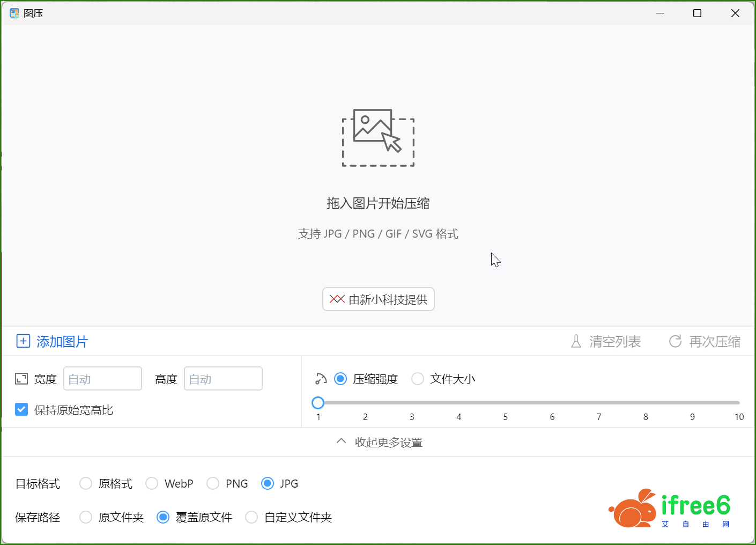This screenshot has height=545, width=756.
Task: Click the 宽度 width input field
Action: pos(102,379)
